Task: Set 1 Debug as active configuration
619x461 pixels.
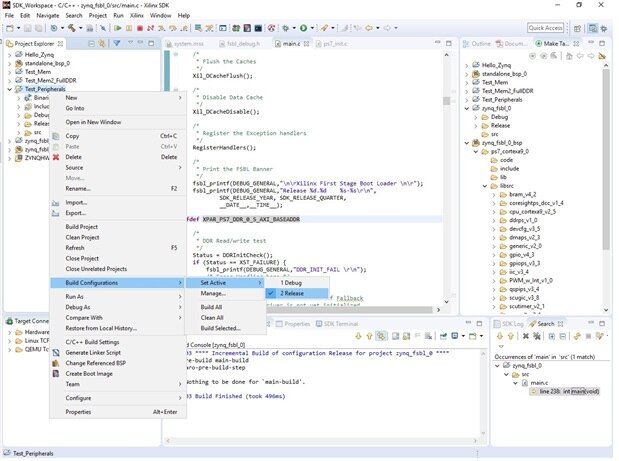Action: tap(289, 282)
